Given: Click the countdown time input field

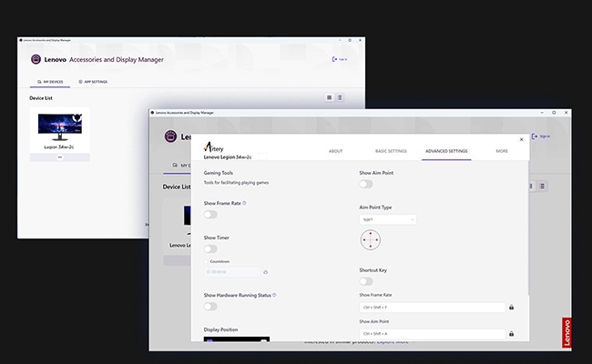Looking at the screenshot, I should 232,272.
